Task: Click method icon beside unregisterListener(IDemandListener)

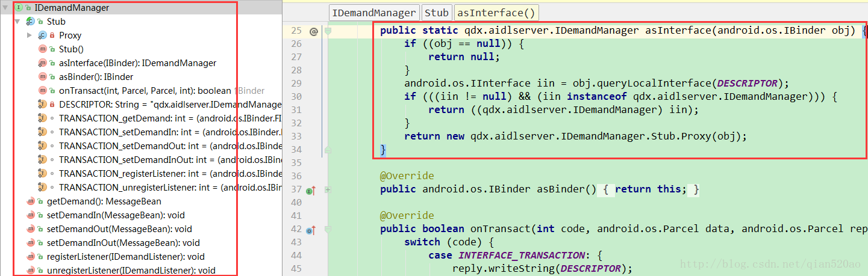Action: point(31,271)
